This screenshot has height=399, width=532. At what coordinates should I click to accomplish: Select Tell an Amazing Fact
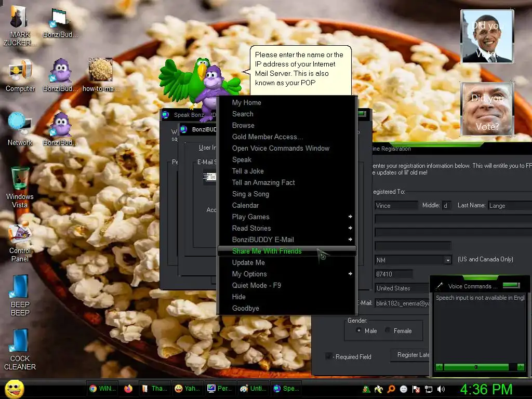pos(287,182)
